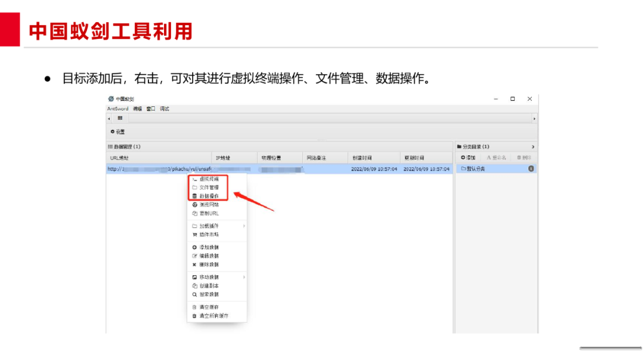Click the 重命名 category button
Viewport: 644px width, 363px height.
(x=497, y=158)
